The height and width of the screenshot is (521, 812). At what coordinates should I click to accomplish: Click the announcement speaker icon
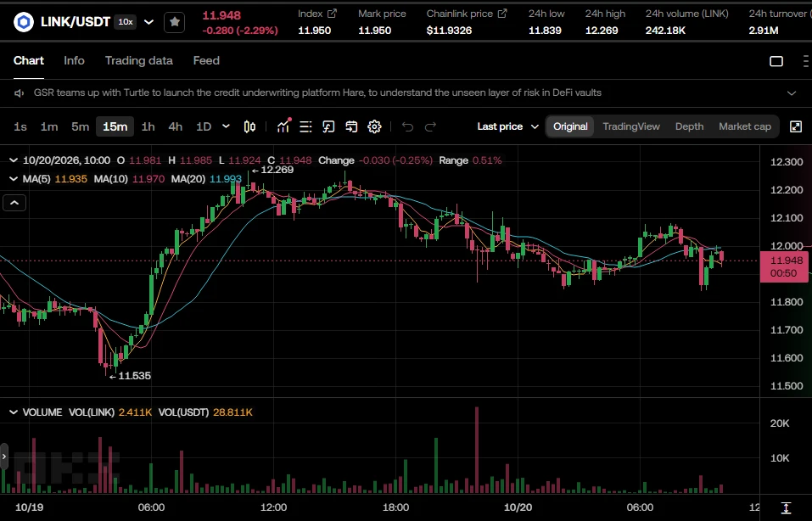point(20,93)
